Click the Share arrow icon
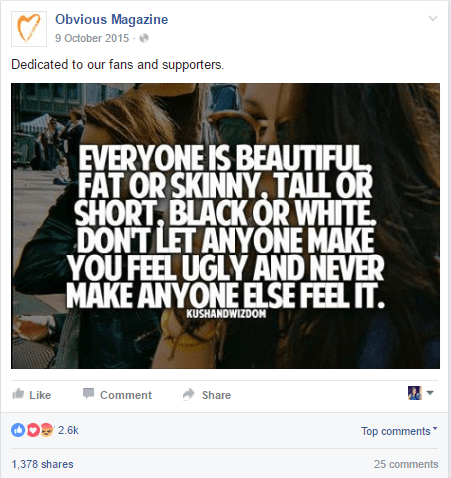Image resolution: width=451 pixels, height=478 pixels. point(189,394)
